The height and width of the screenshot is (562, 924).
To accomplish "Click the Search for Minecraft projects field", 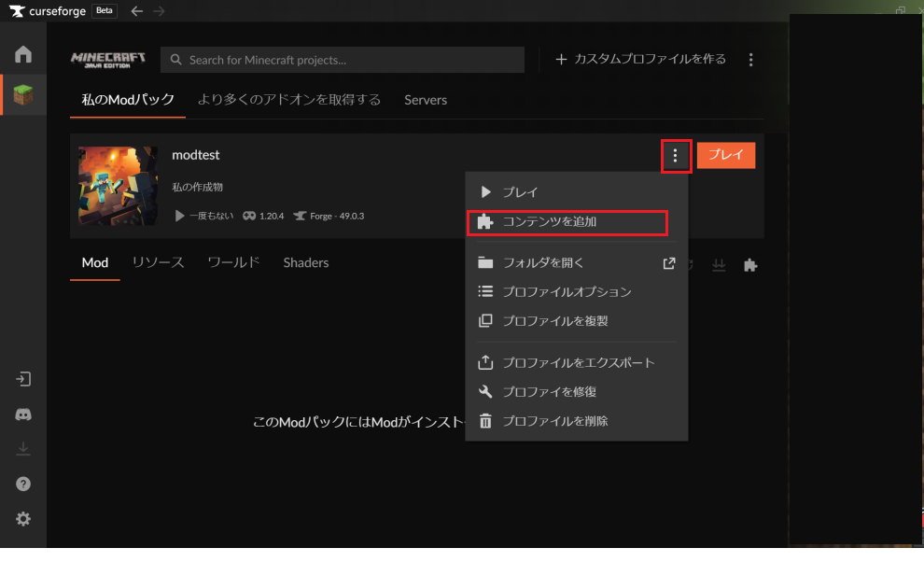I will click(x=342, y=60).
